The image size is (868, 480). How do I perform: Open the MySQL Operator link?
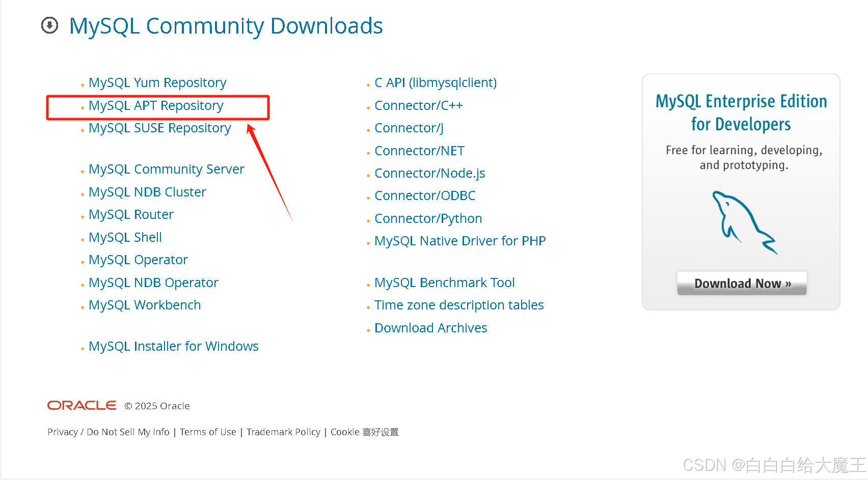click(x=138, y=260)
